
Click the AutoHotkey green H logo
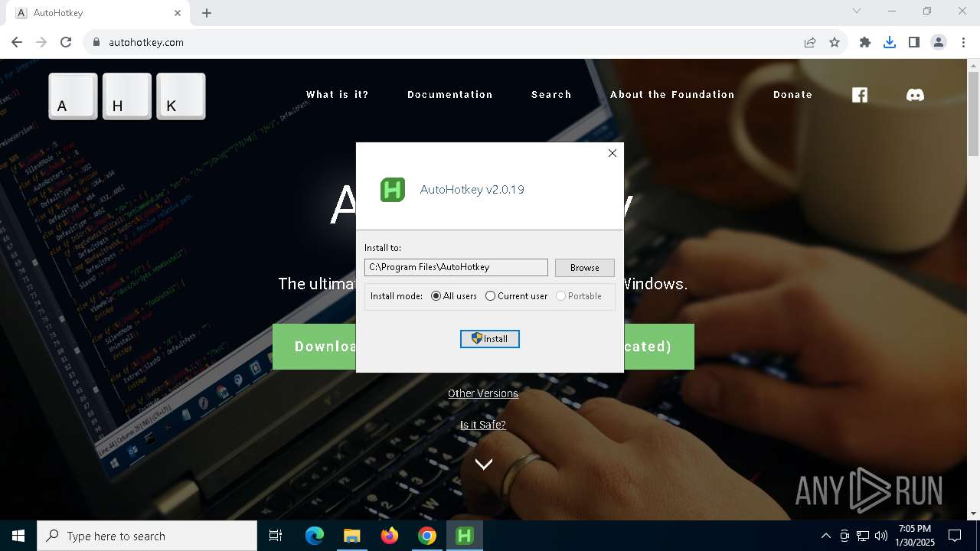click(393, 190)
